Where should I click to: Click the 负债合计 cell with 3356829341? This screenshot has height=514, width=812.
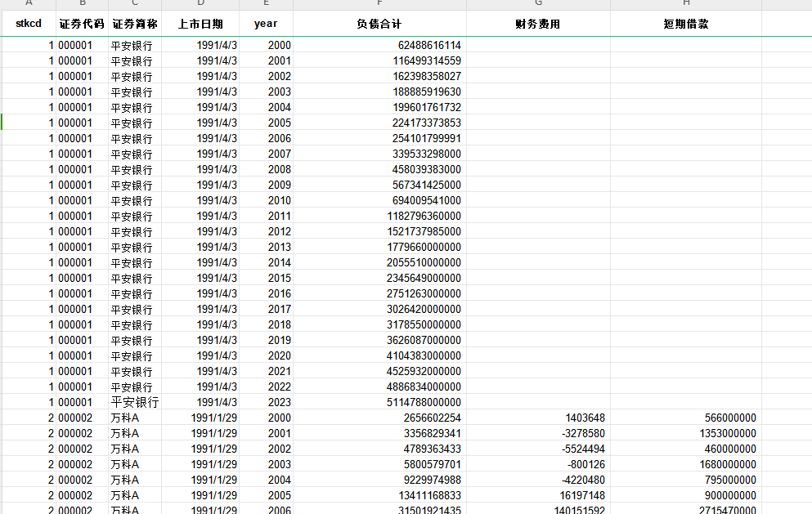pyautogui.click(x=379, y=433)
